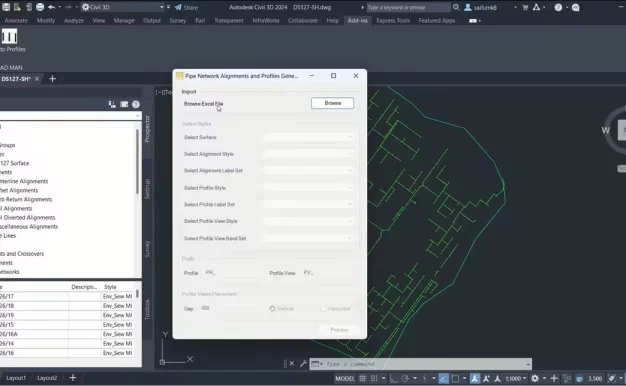Open the Select Profile Label Set dropdown
The height and width of the screenshot is (386, 626).
click(308, 204)
